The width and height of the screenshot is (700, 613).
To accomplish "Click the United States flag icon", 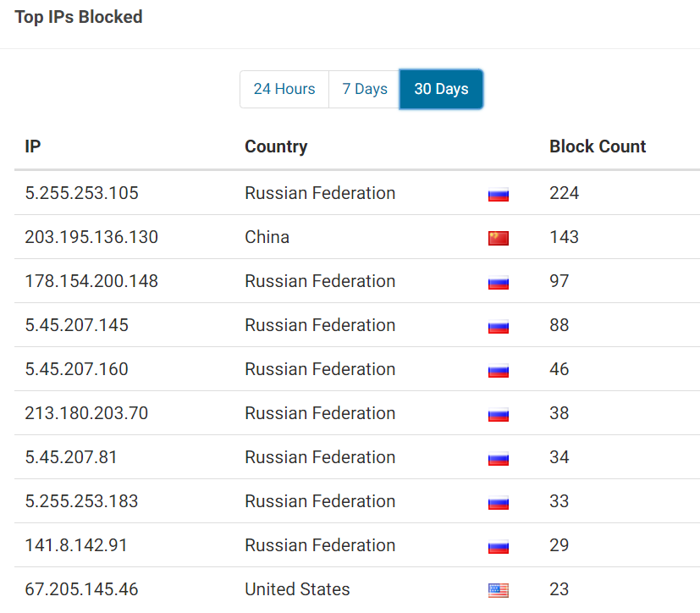I will [x=499, y=590].
